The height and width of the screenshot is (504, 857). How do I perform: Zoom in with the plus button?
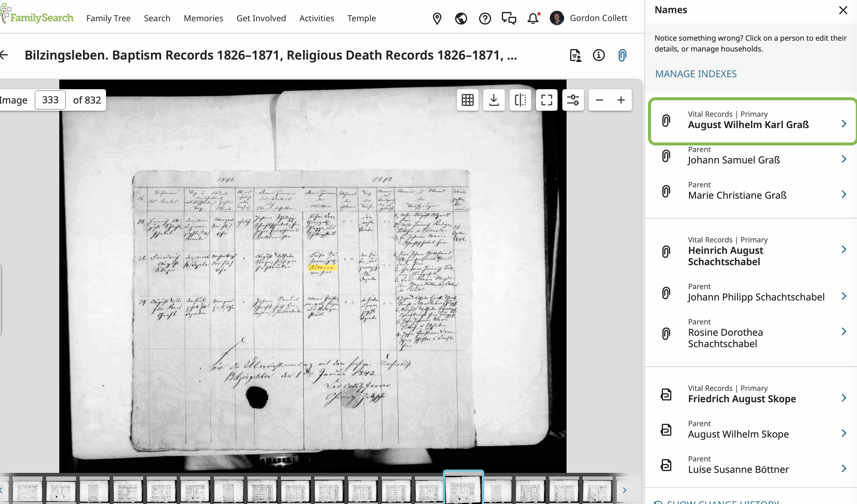(621, 100)
